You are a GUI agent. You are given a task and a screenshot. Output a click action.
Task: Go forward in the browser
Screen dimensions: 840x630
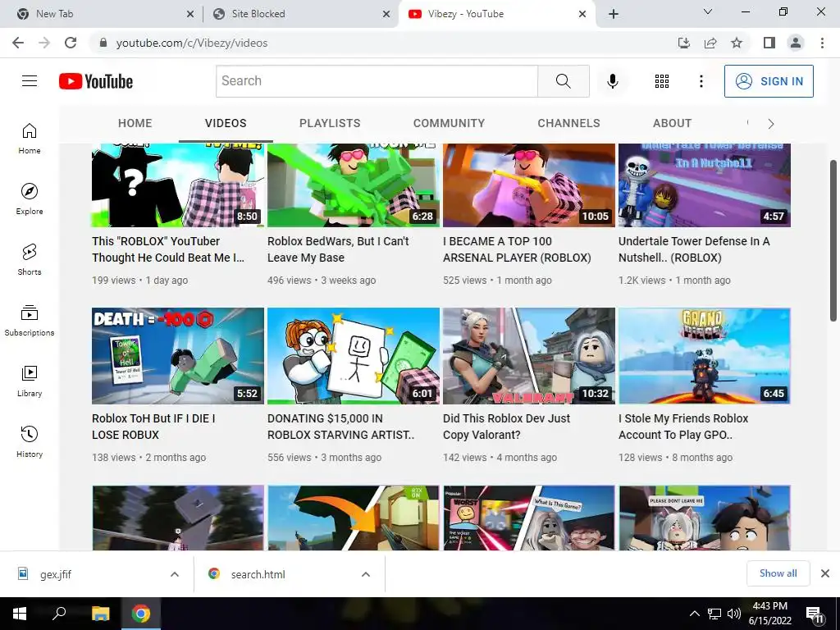click(x=44, y=43)
